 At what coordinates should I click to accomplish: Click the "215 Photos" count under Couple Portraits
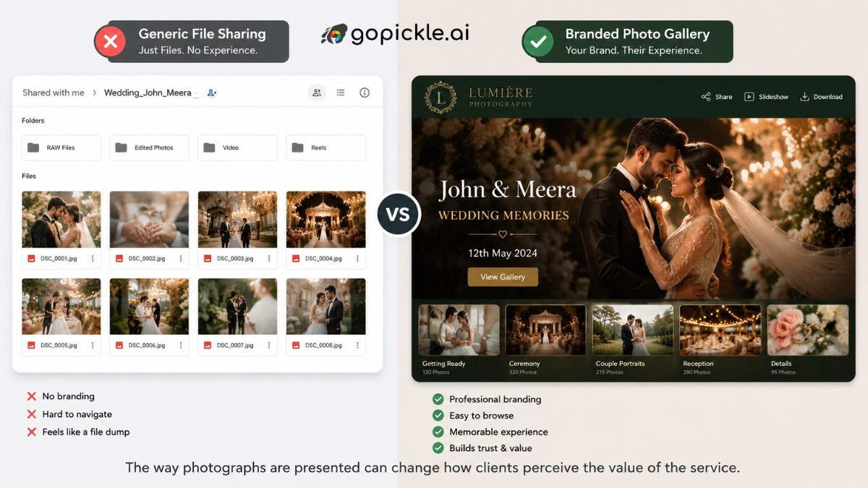point(610,372)
